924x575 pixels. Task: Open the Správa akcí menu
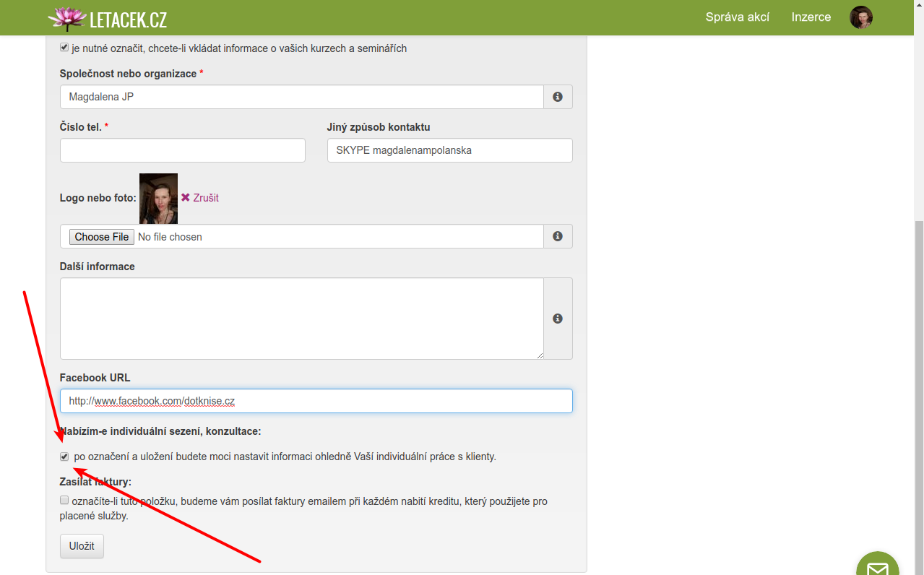click(x=737, y=17)
